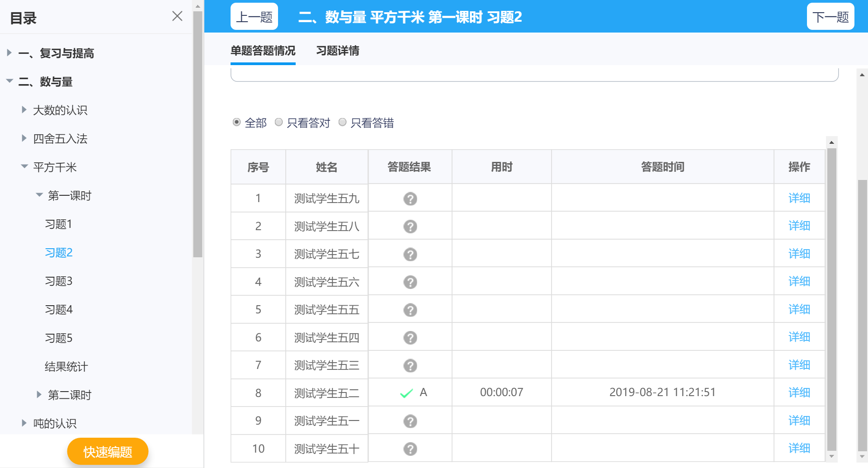Select the 全部 radio button
Viewport: 868px width, 468px height.
pos(236,122)
